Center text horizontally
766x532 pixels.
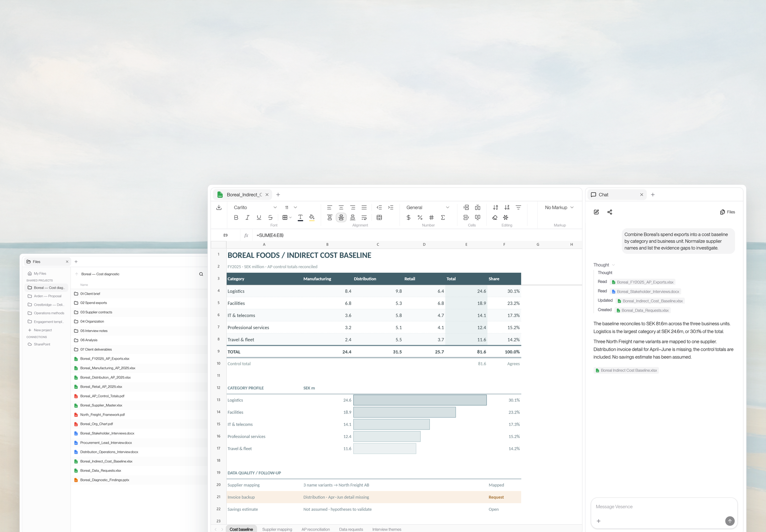pyautogui.click(x=341, y=207)
